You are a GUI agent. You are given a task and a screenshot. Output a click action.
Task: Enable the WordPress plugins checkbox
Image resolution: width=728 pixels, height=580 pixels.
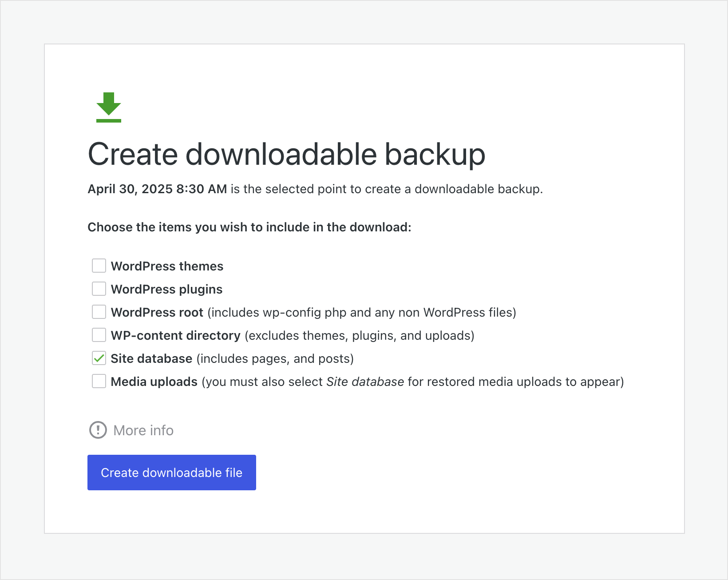coord(99,289)
